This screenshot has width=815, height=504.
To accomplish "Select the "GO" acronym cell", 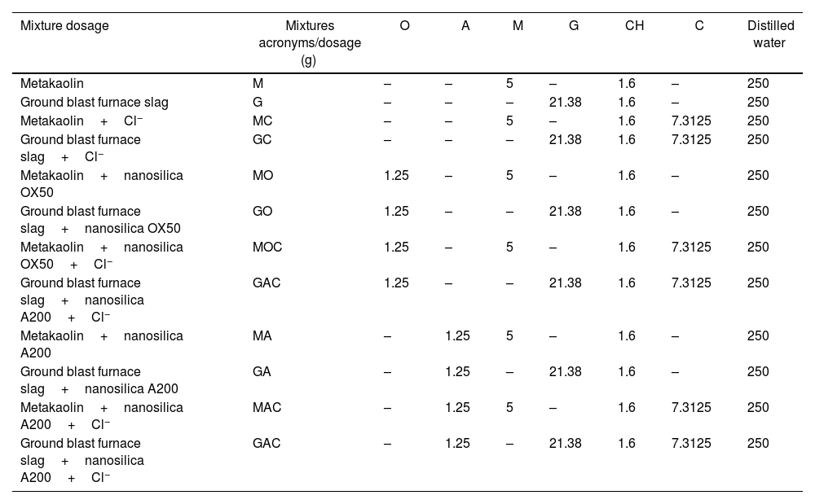I will [x=262, y=211].
